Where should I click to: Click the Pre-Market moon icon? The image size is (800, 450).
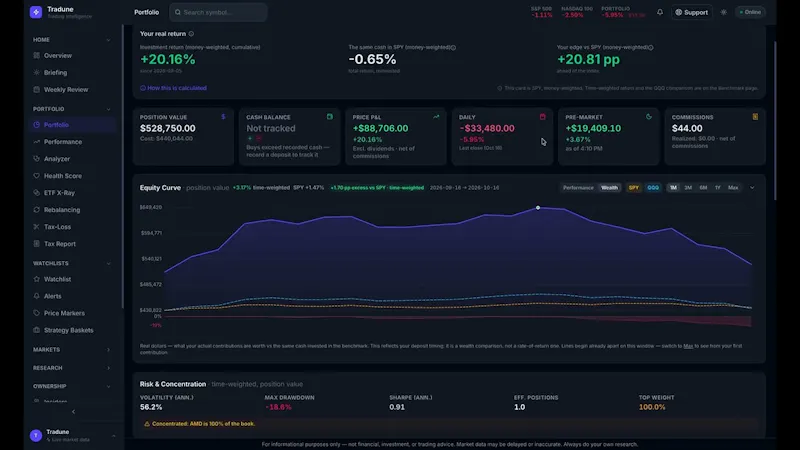pos(648,117)
